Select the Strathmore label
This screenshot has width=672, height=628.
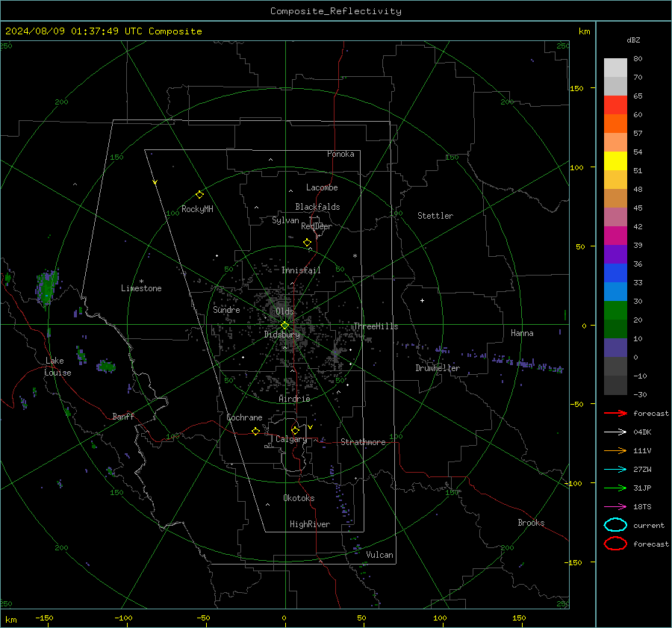[363, 442]
